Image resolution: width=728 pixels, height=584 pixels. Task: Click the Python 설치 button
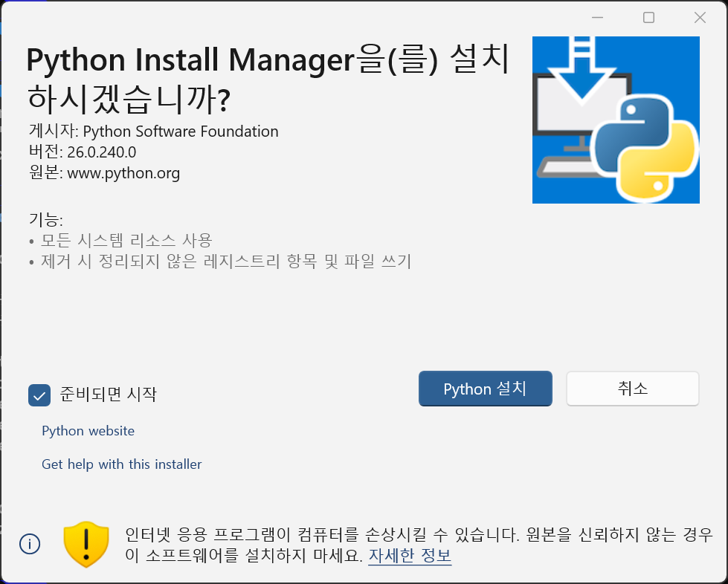[485, 389]
